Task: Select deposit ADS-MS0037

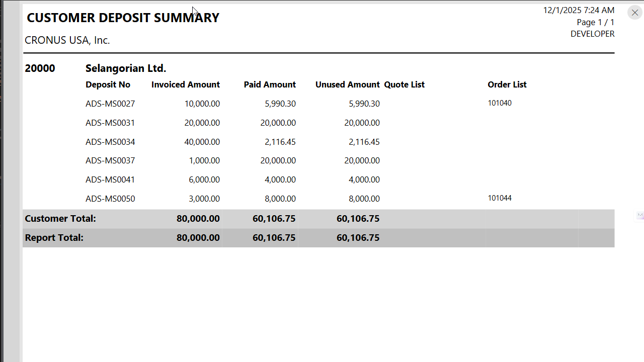Action: point(110,160)
